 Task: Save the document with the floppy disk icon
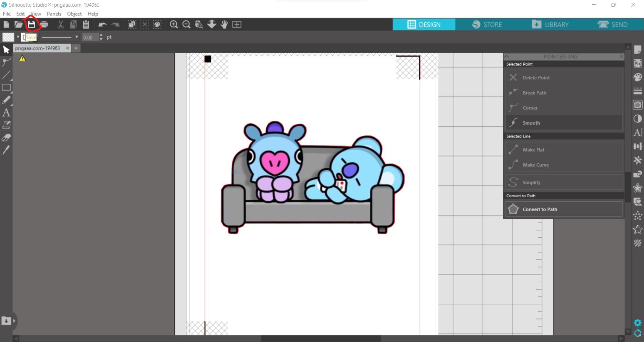point(31,24)
